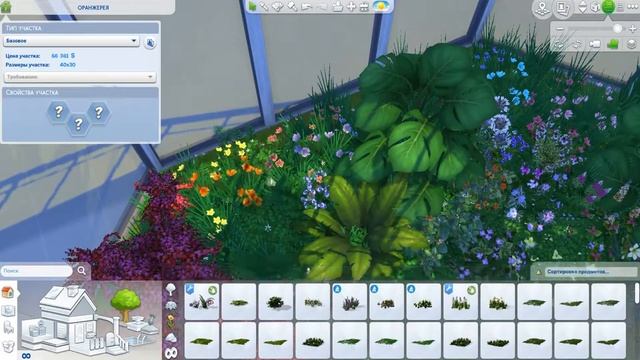Focus the Поиск search field
This screenshot has height=360, width=640.
coord(37,271)
